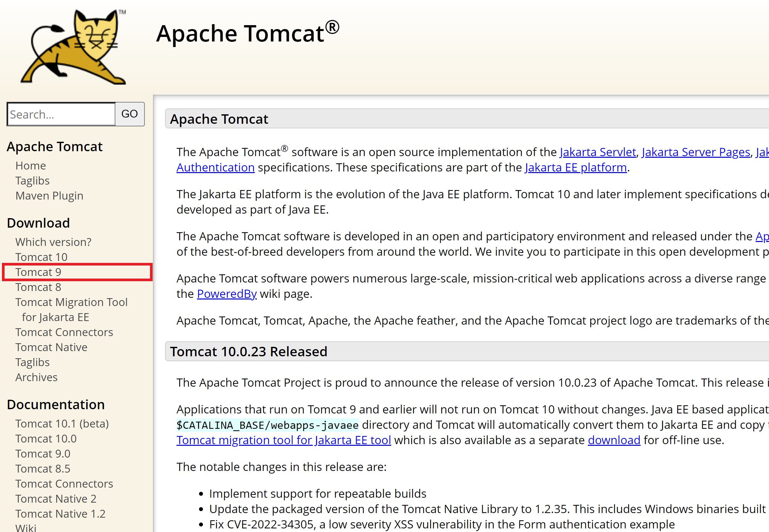Screen dimensions: 769x532
Task: Go to Tomcat 8 download page
Action: tap(38, 287)
